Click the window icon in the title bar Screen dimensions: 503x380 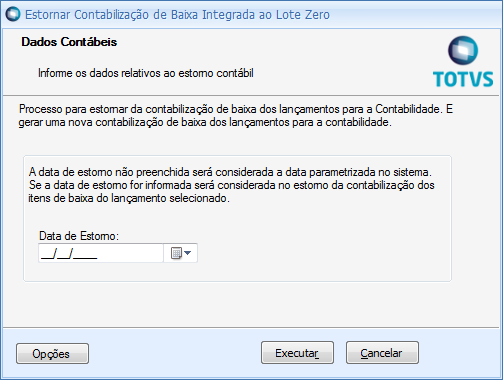click(x=13, y=15)
